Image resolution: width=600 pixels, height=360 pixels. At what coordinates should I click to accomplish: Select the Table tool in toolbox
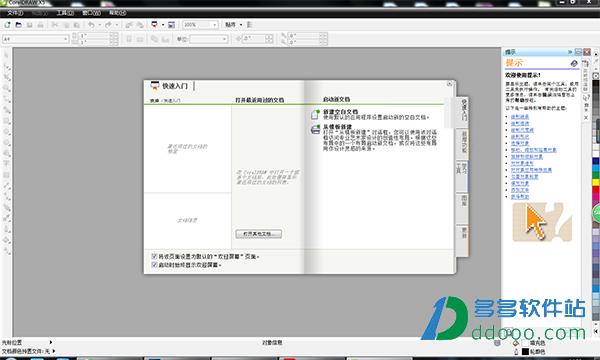(7, 175)
